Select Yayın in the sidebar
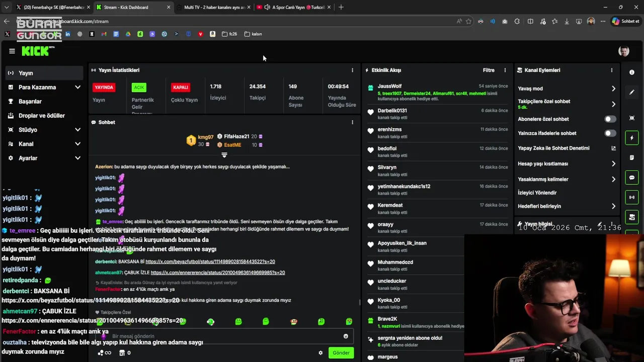This screenshot has width=644, height=362. [44, 73]
